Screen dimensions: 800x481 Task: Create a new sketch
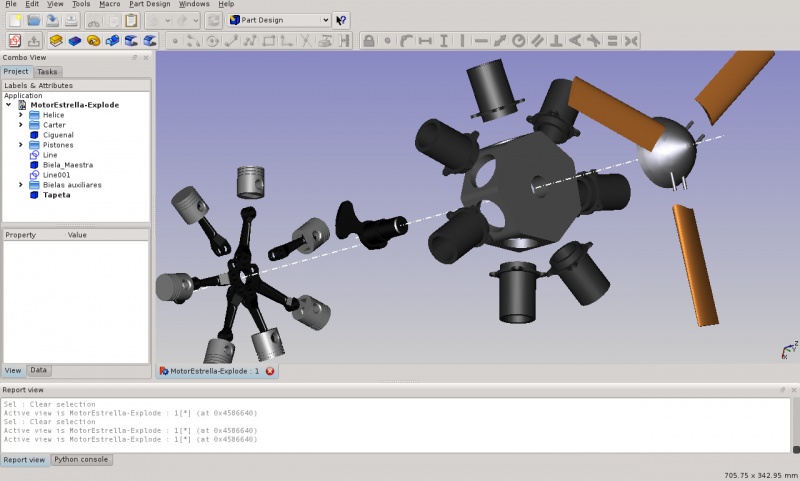[x=15, y=41]
